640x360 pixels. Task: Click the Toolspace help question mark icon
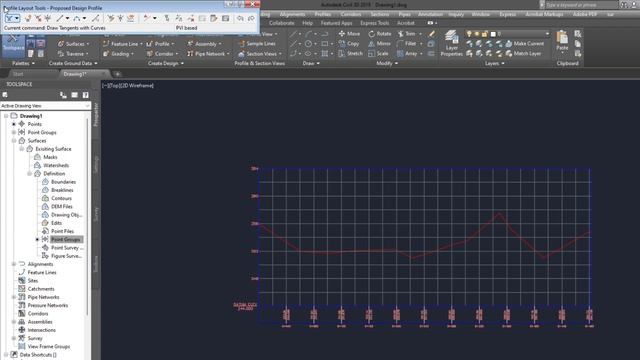point(86,95)
